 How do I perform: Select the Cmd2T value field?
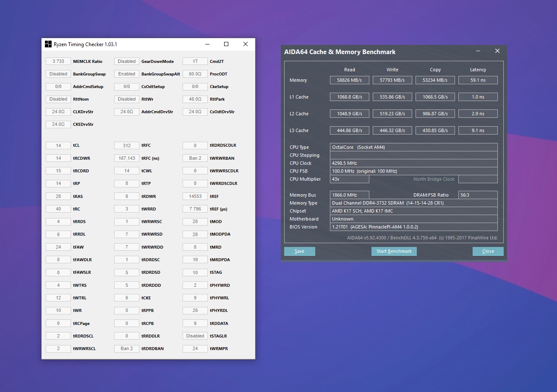click(195, 61)
